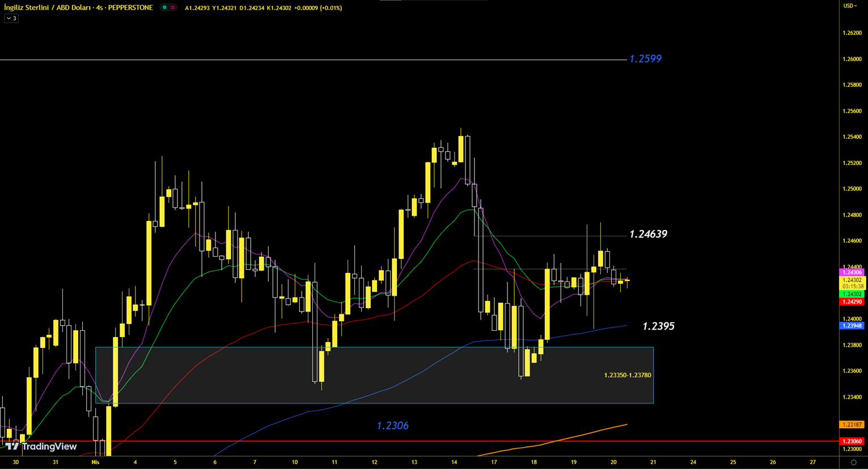Click the Nis month label on time axis
This screenshot has height=469, width=868.
pos(95,462)
